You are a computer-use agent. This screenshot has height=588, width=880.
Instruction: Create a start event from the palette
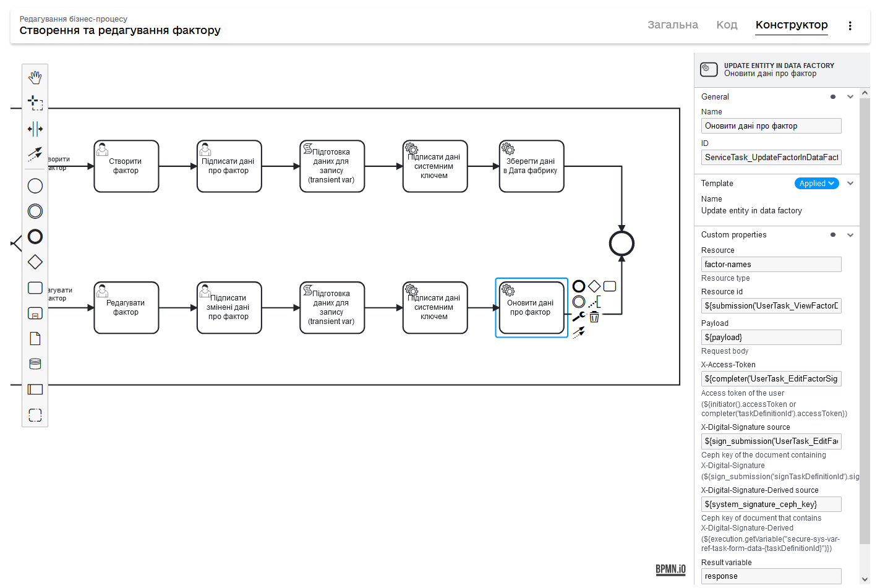(x=35, y=185)
